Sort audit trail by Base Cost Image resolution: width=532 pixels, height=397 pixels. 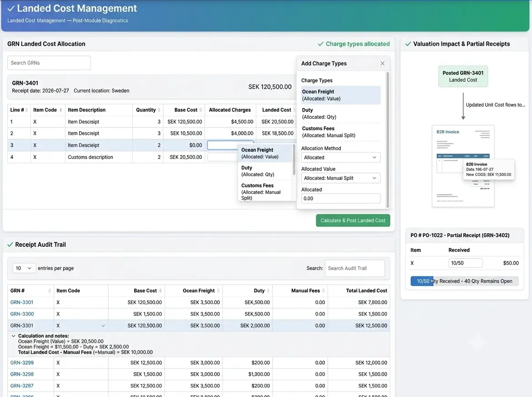[x=161, y=291]
